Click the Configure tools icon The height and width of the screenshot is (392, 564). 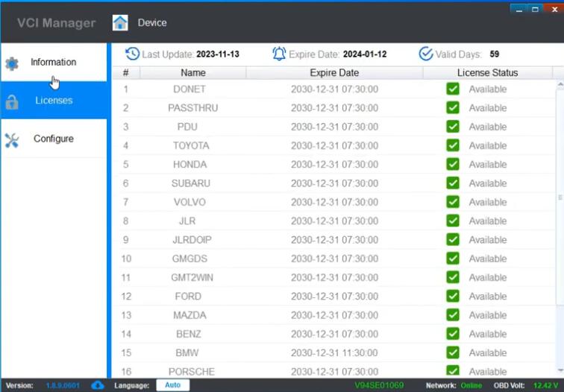[x=12, y=141]
